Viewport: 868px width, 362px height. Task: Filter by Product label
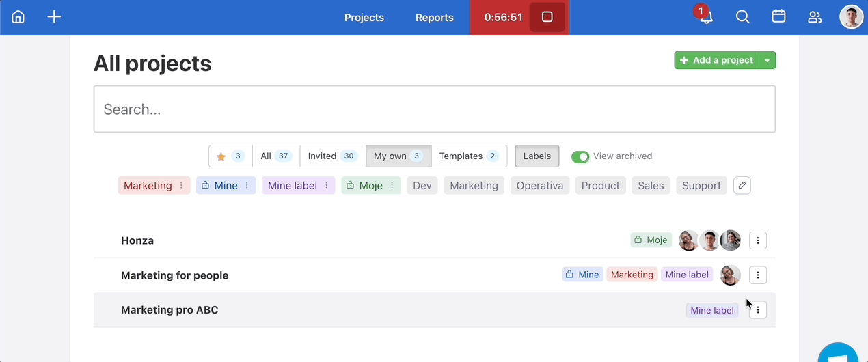coord(601,186)
